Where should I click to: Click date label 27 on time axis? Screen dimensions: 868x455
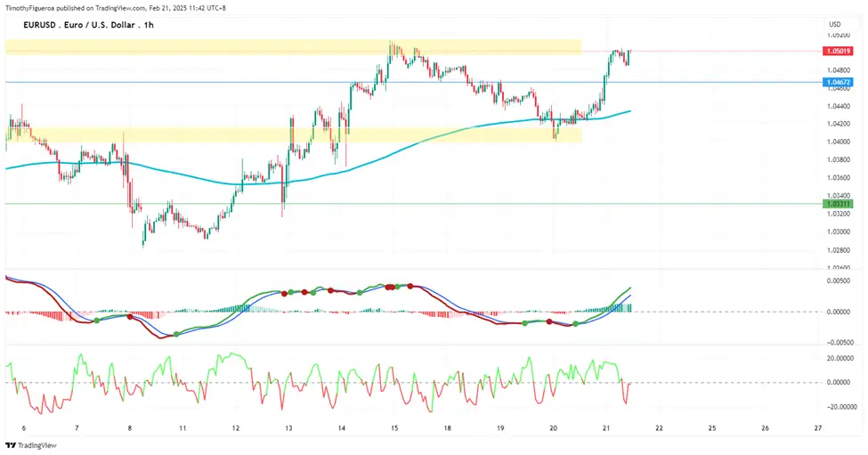point(818,428)
